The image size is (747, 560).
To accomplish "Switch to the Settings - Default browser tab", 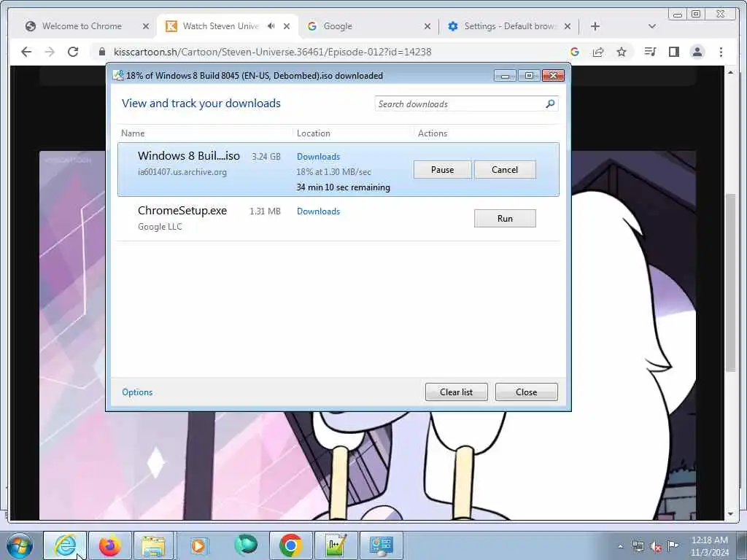I will point(509,26).
